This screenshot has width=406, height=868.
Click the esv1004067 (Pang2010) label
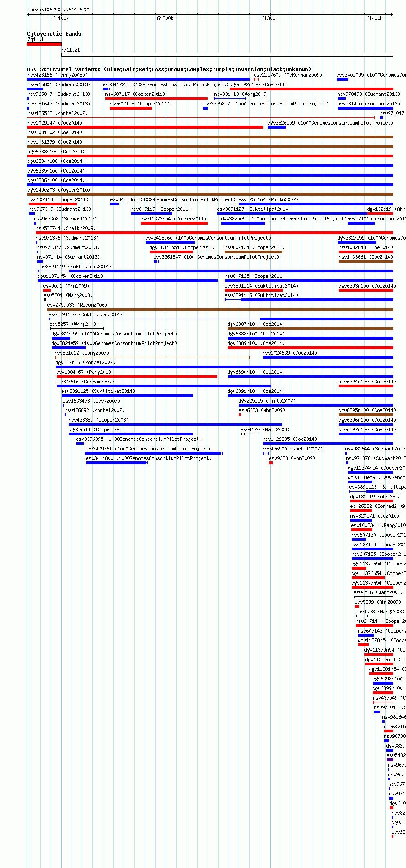click(x=85, y=372)
